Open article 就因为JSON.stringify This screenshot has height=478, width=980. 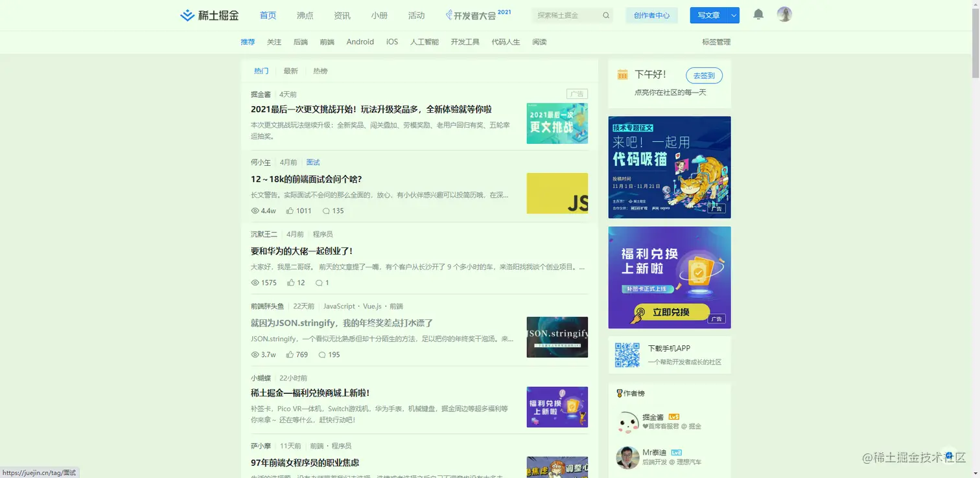coord(342,323)
